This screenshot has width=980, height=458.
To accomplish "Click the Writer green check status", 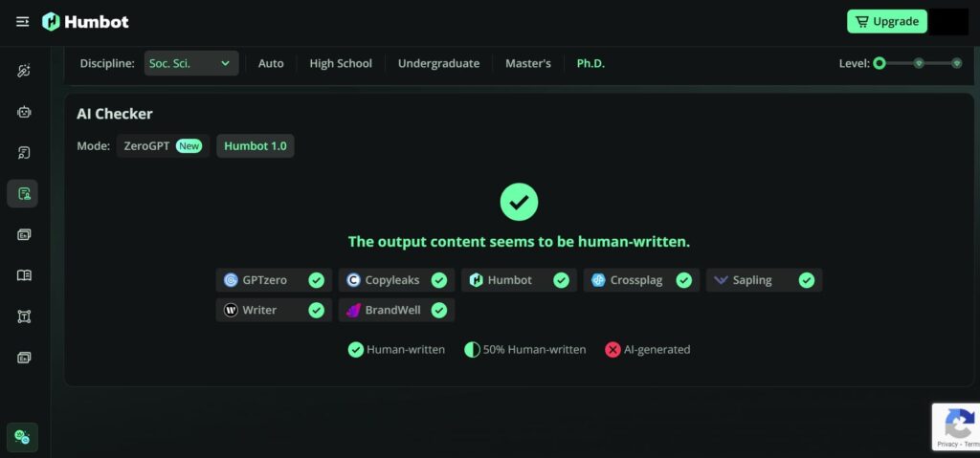I will (316, 311).
